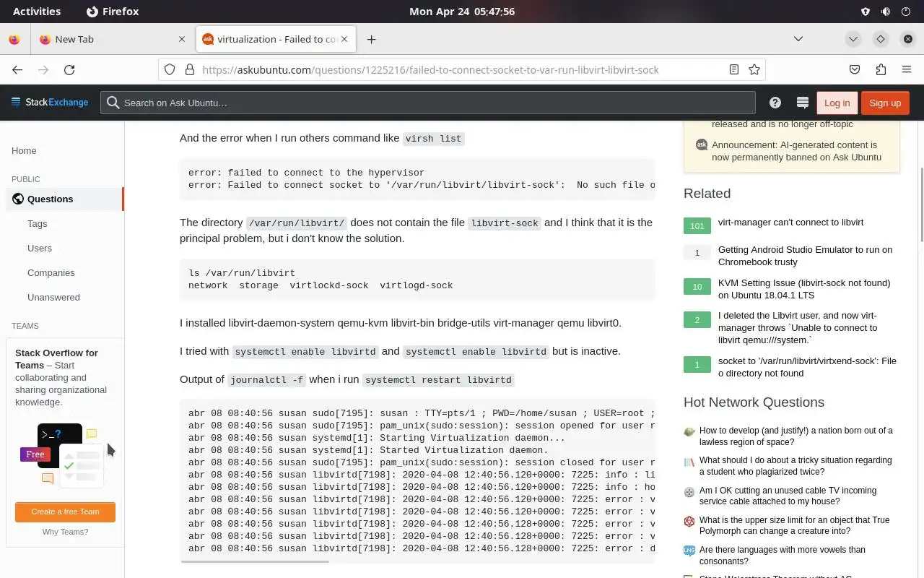Screen dimensions: 924x578
Task: Click Create a free Team button
Action: [65, 512]
